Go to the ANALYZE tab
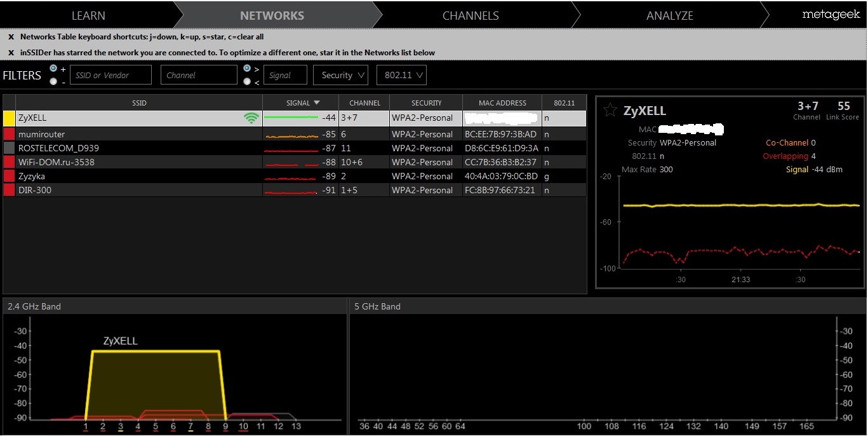 click(669, 15)
